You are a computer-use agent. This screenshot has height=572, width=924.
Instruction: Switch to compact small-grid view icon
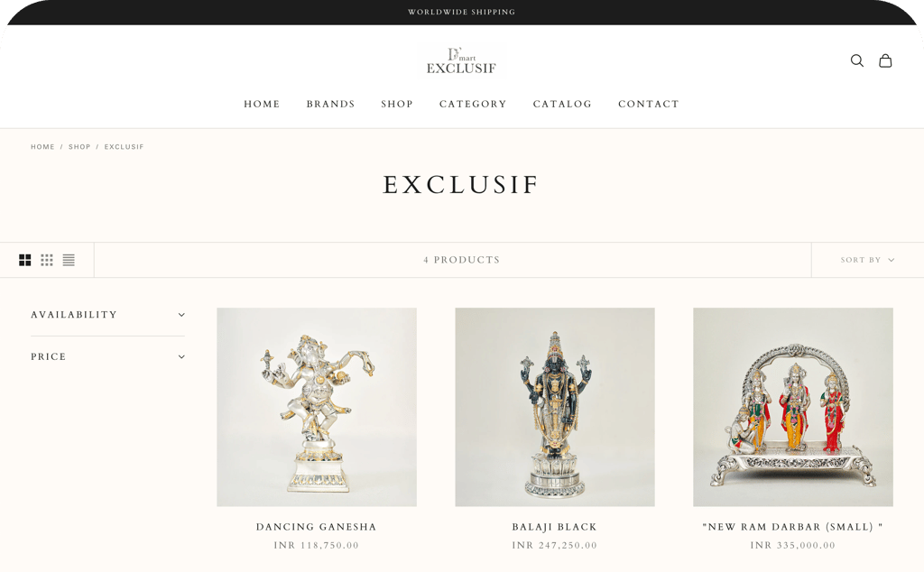click(x=47, y=260)
